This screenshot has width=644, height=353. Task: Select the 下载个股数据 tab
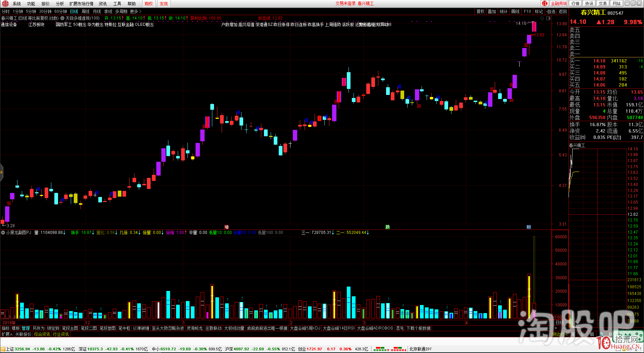click(419, 328)
